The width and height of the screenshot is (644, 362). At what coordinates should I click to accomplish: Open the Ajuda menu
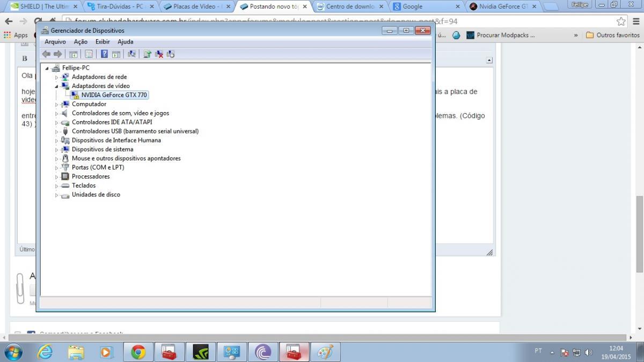click(126, 42)
